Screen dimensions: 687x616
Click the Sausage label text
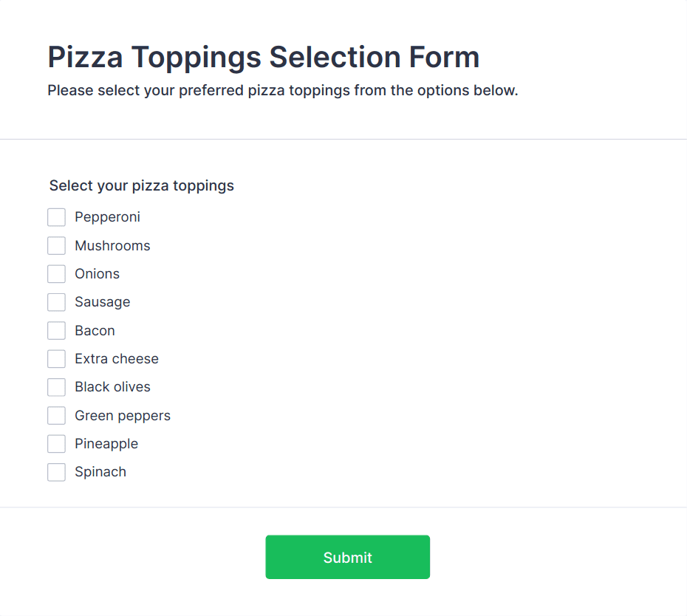[102, 302]
